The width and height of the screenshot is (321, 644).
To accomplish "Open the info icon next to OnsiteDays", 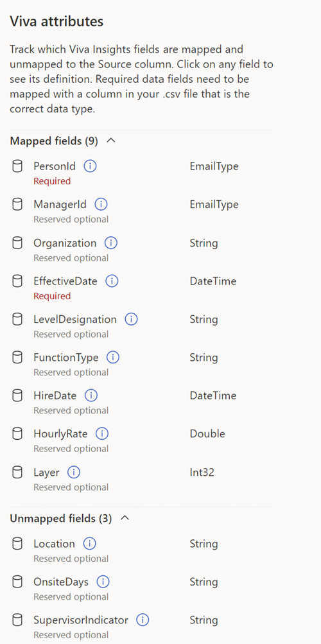I will 103,582.
